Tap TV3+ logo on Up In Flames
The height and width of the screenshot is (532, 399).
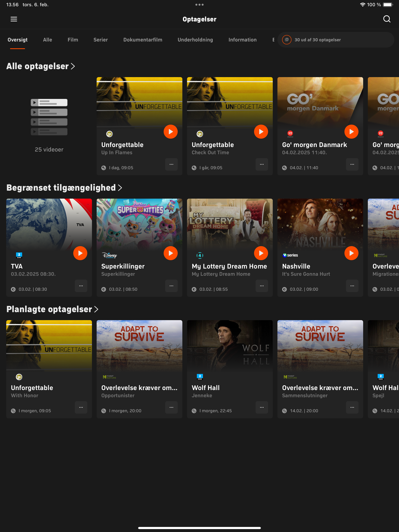(x=109, y=134)
